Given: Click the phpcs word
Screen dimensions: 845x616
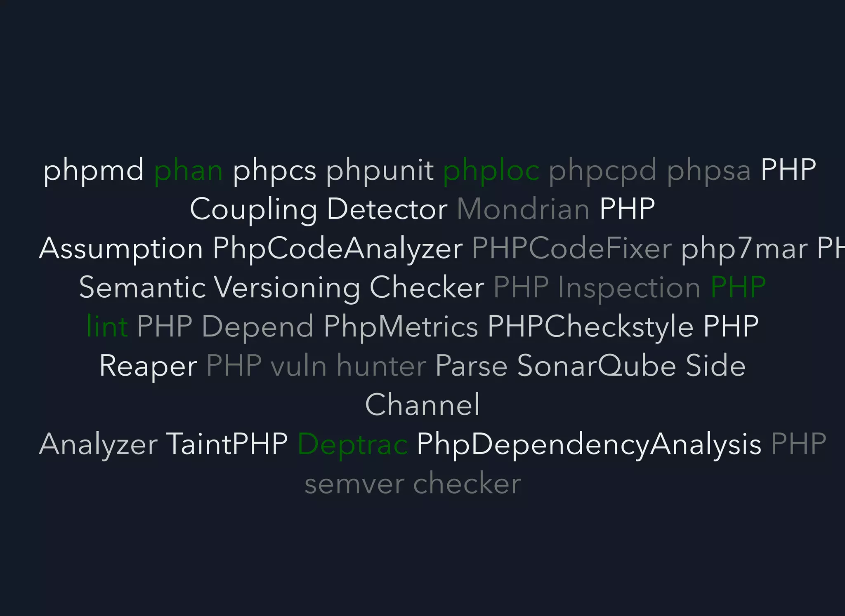Looking at the screenshot, I should tap(274, 170).
